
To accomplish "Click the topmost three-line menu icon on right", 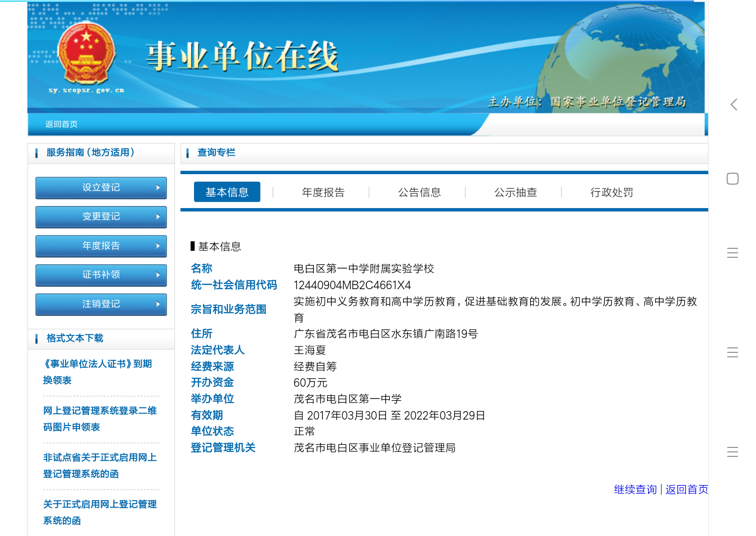I will click(732, 253).
